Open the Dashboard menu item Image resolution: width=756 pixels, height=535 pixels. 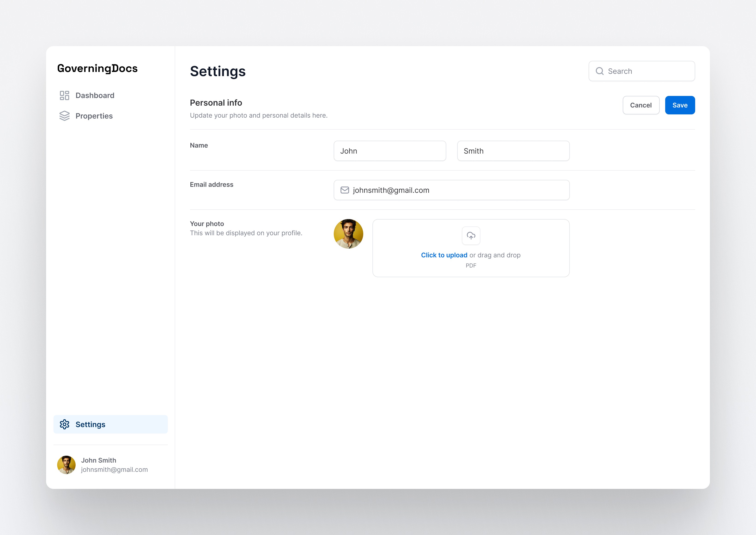(95, 95)
